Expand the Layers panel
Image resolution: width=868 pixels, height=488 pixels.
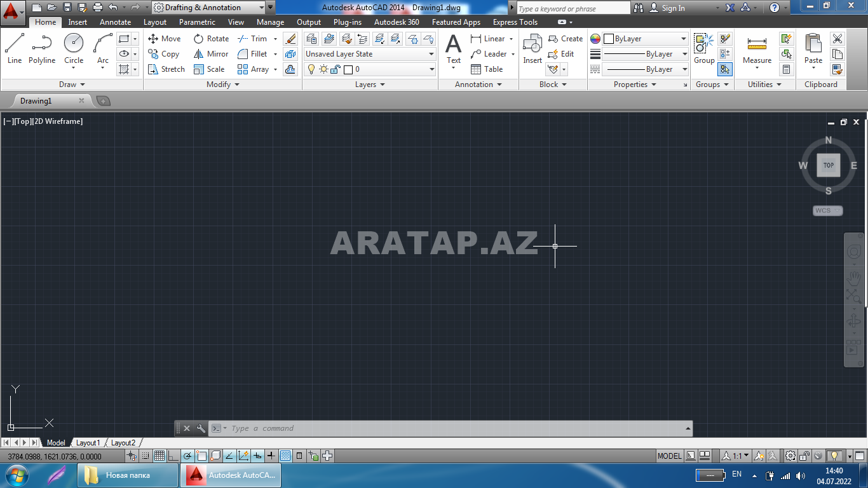click(x=370, y=85)
